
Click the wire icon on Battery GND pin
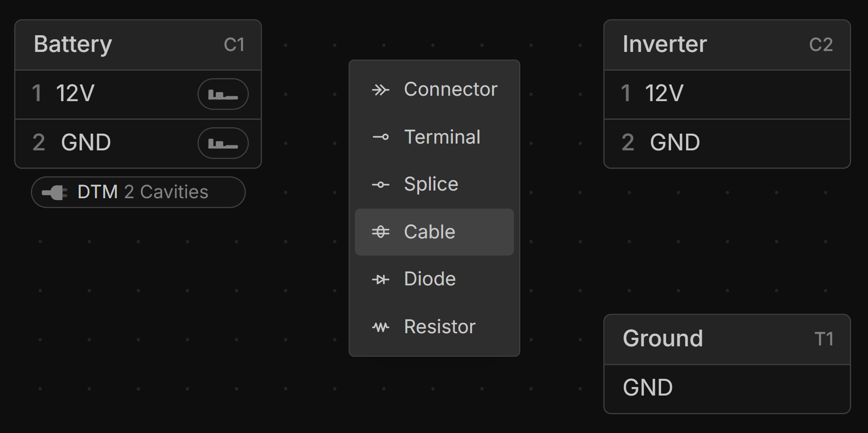(223, 144)
